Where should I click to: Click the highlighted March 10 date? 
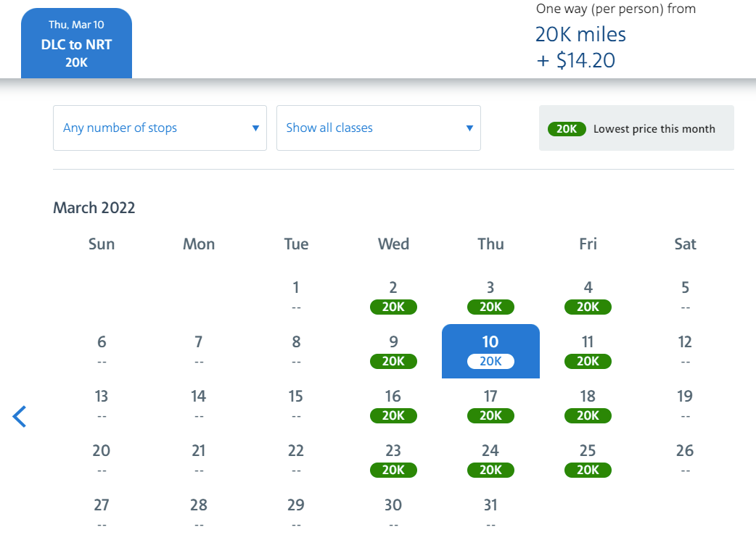[x=490, y=351]
